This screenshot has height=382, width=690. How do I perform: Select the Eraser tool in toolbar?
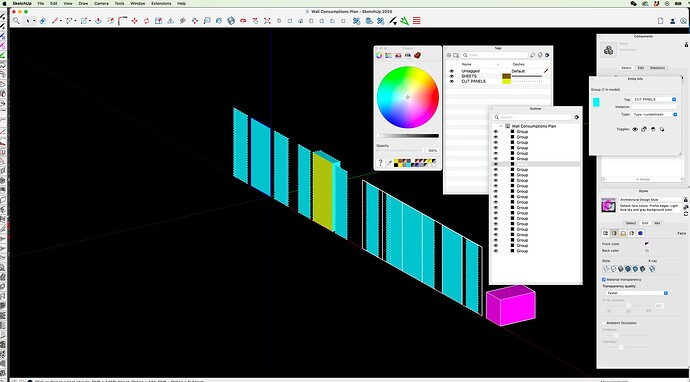coord(43,21)
